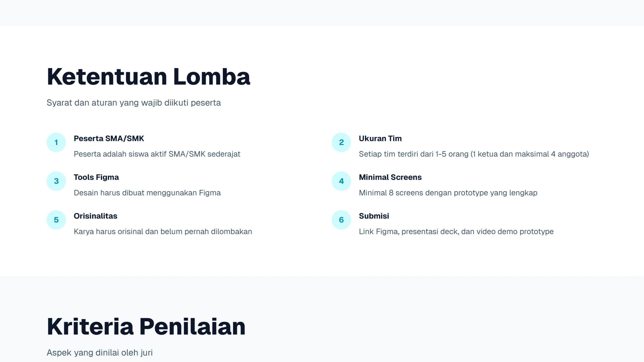Screen dimensions: 644x362
Task: Select the Peserta SMA/SMK rule title
Action: tap(109, 139)
